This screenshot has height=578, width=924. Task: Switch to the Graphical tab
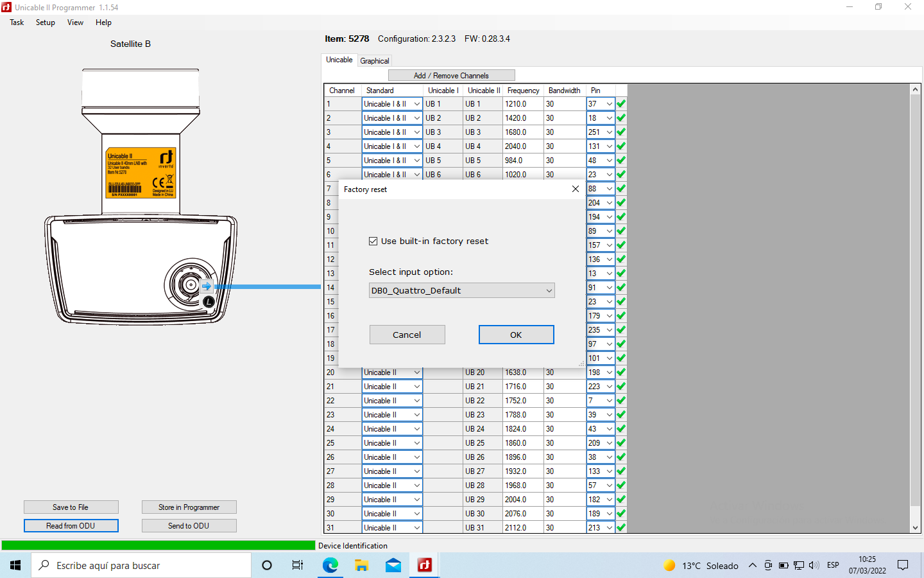pos(375,61)
